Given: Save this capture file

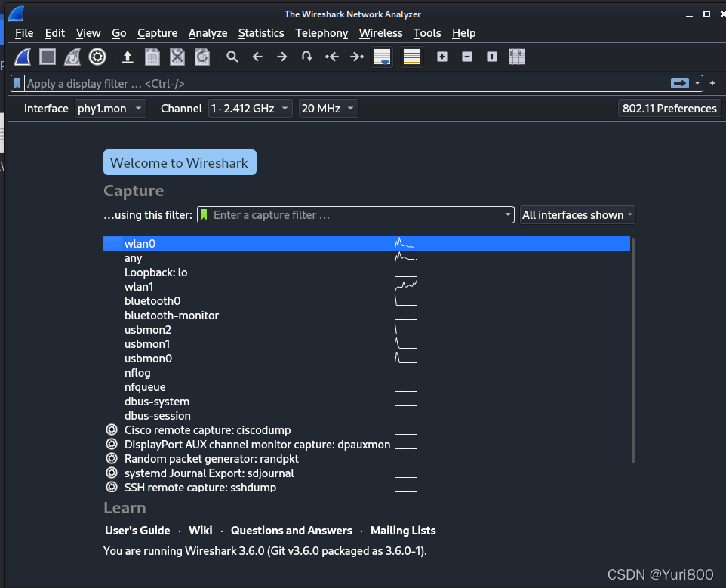Looking at the screenshot, I should coord(152,57).
